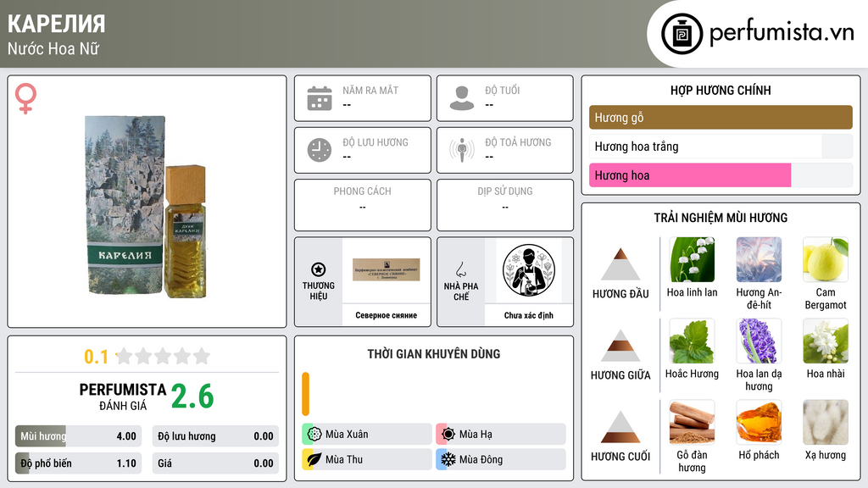
Task: Click the Độ lưu hương 0.00 score
Action: click(x=215, y=436)
